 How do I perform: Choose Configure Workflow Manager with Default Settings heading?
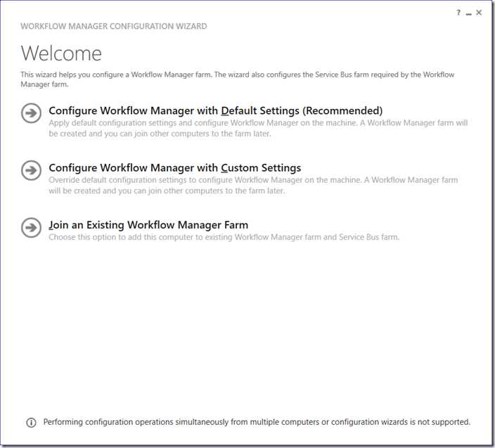click(216, 111)
